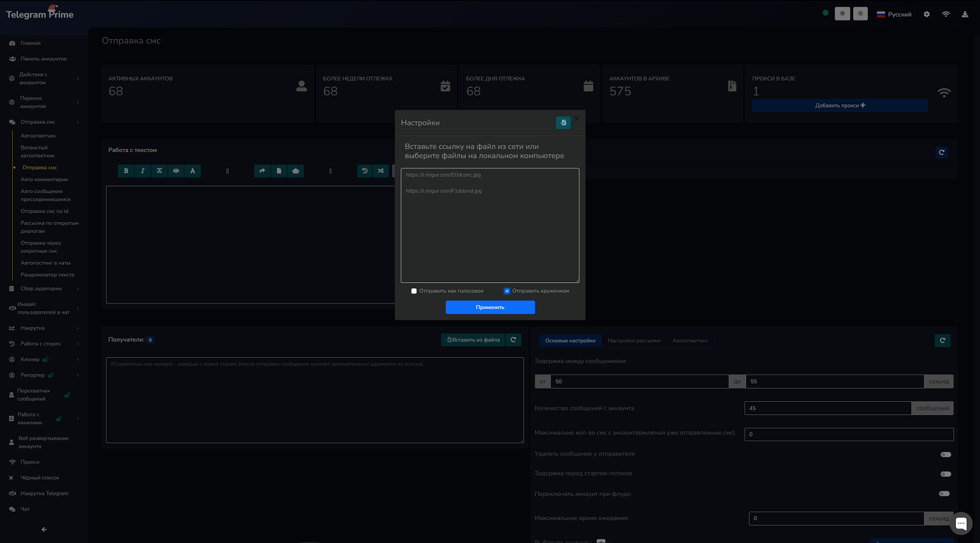Viewport: 980px width, 543px height.
Task: Click 'Добавить прокси' button
Action: coord(839,106)
